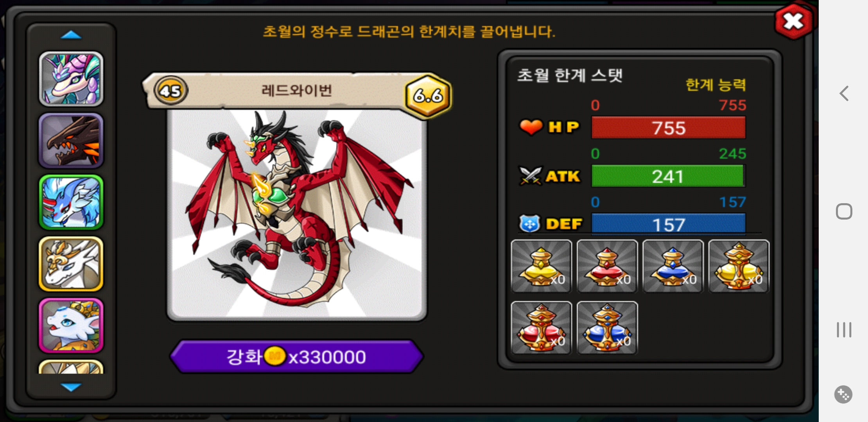Choose the white dragon with gold frame
The image size is (868, 422).
tap(71, 264)
